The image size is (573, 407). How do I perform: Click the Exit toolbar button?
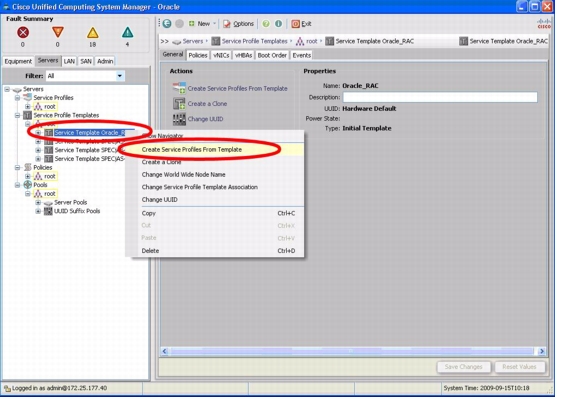[x=301, y=24]
